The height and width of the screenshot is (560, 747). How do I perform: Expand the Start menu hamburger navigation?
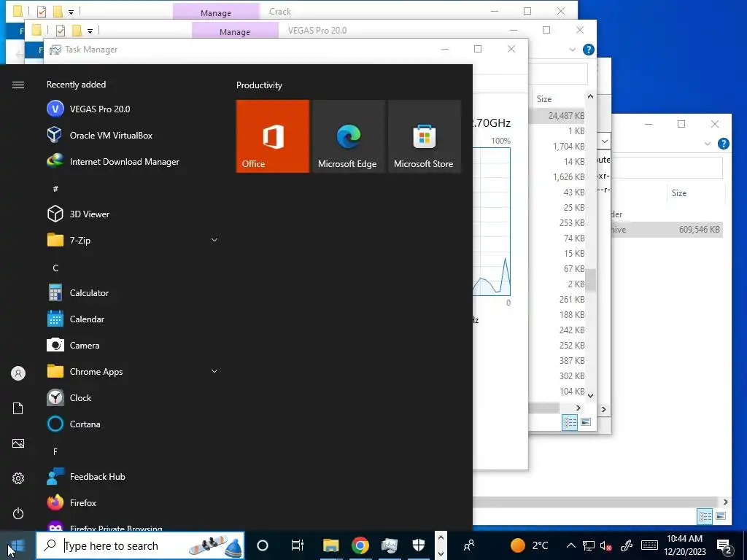(18, 85)
